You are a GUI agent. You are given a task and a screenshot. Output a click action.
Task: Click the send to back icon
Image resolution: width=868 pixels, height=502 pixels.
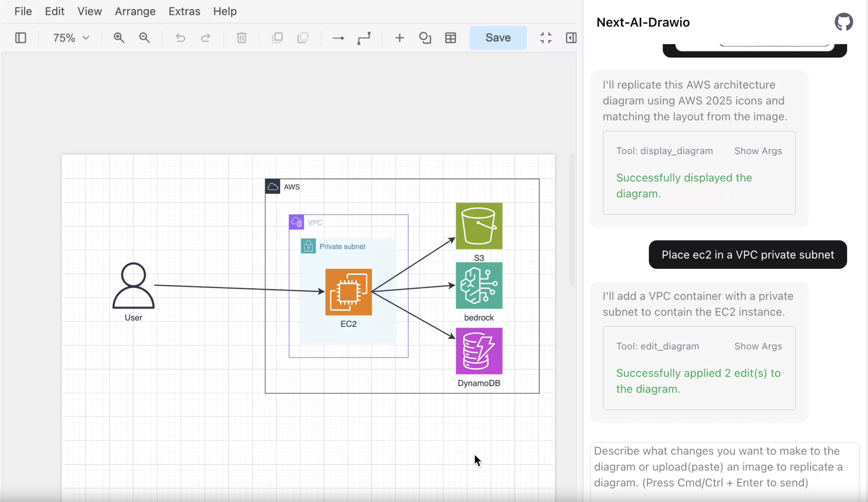(x=303, y=38)
